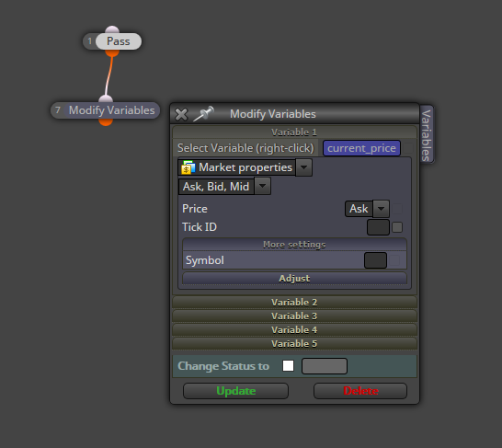This screenshot has height=448, width=502.
Task: Click the number 7 badge on Modify Variables node
Action: [x=58, y=110]
